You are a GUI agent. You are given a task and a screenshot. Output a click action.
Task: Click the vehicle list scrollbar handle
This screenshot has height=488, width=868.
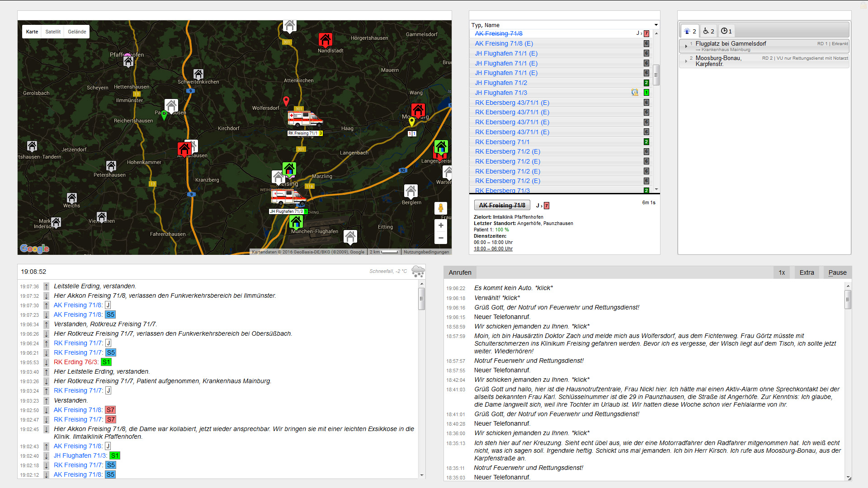[x=656, y=75]
